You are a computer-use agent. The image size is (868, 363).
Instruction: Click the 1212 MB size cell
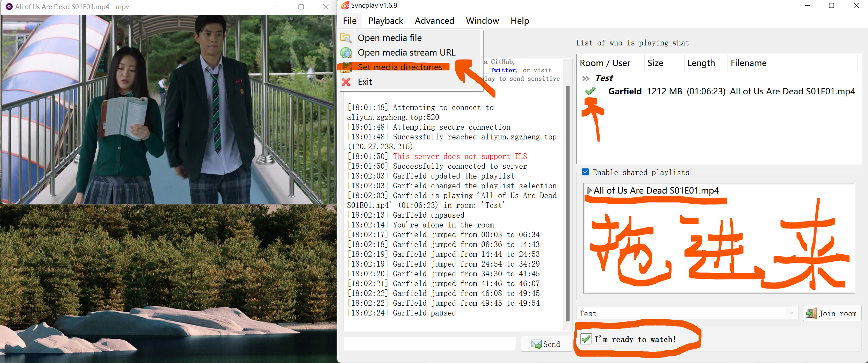[x=664, y=91]
